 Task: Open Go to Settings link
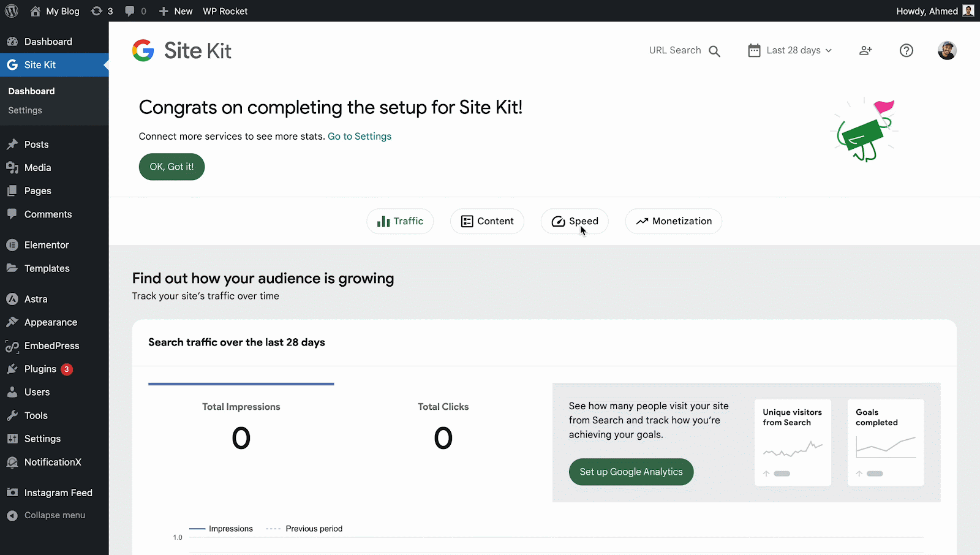360,136
